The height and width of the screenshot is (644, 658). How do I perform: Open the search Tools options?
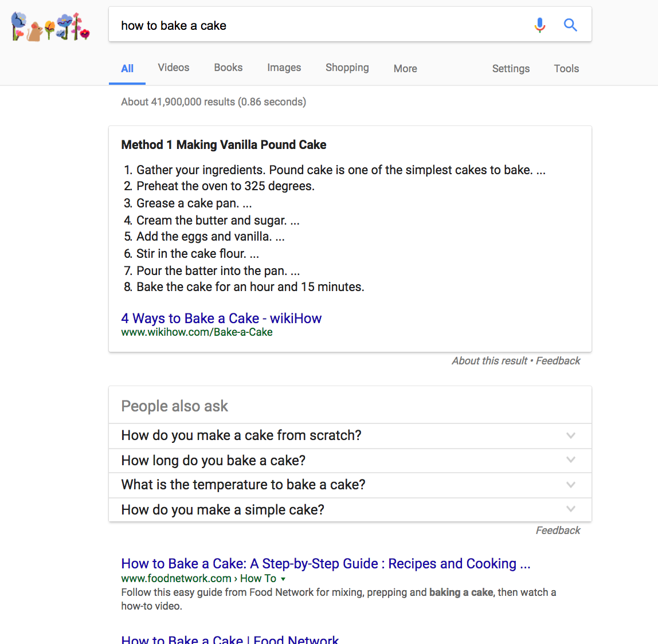tap(566, 69)
